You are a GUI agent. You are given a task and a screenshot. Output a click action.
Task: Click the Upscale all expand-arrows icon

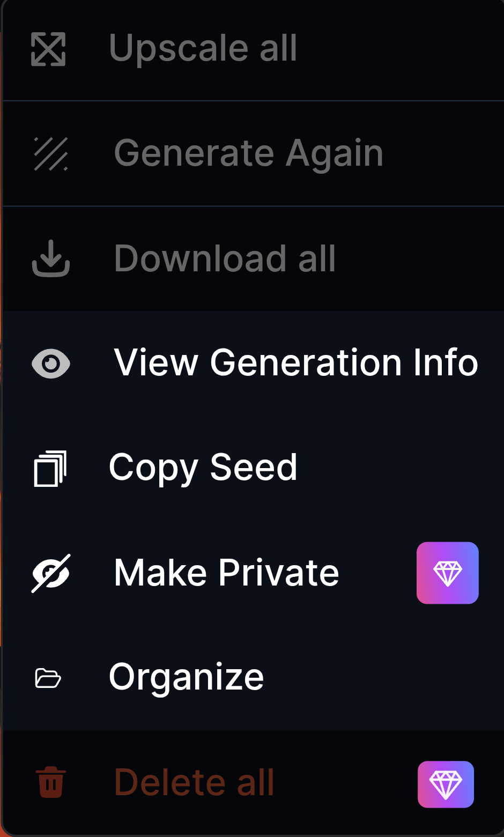(x=48, y=49)
